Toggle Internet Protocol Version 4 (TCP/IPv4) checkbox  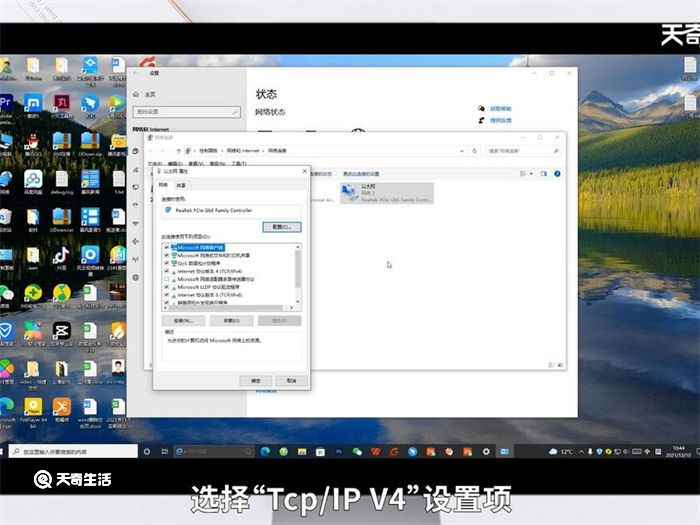(167, 271)
